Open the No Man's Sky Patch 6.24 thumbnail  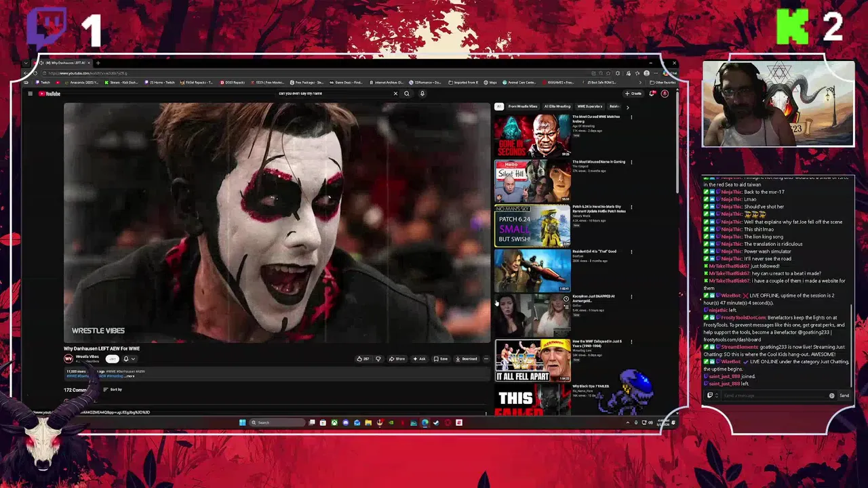pos(532,226)
